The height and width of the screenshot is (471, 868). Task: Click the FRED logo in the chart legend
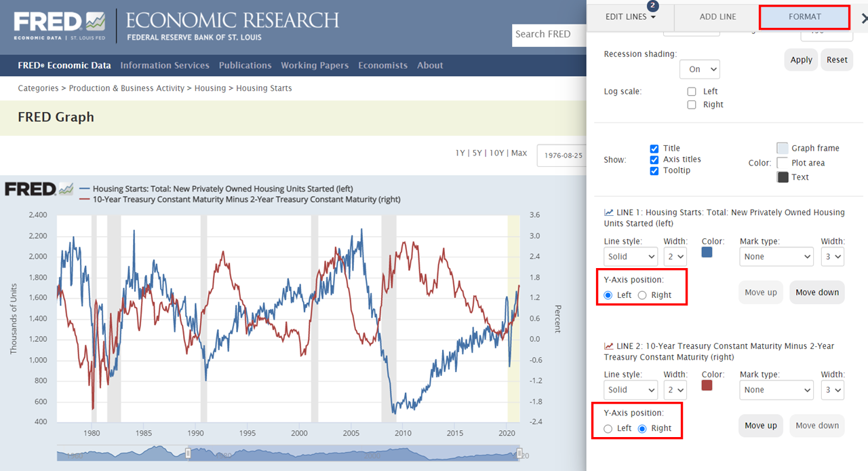39,189
